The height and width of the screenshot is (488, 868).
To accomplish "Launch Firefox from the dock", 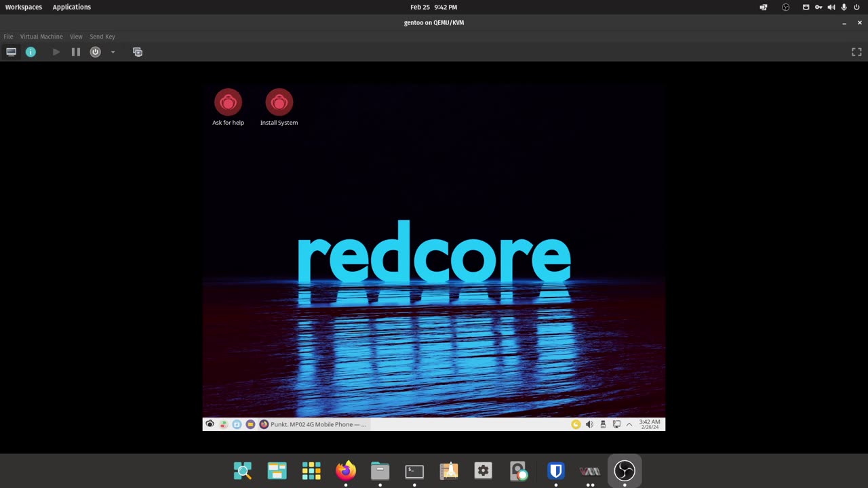I will click(346, 470).
